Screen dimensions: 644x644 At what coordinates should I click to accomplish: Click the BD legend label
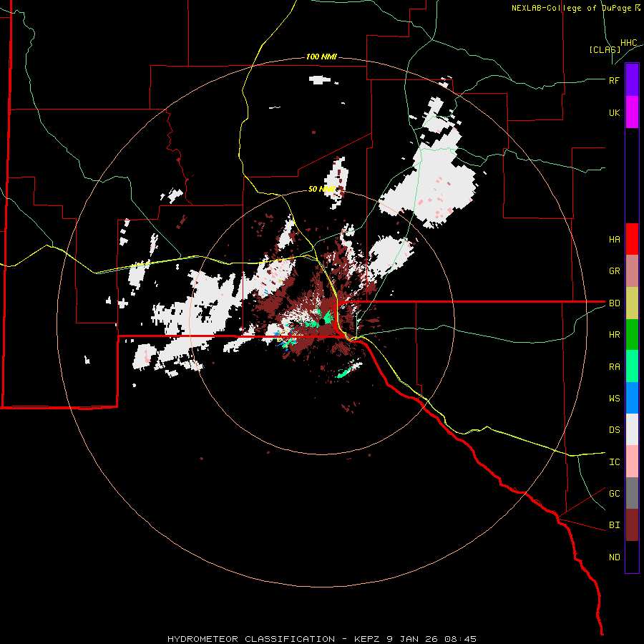pyautogui.click(x=614, y=303)
